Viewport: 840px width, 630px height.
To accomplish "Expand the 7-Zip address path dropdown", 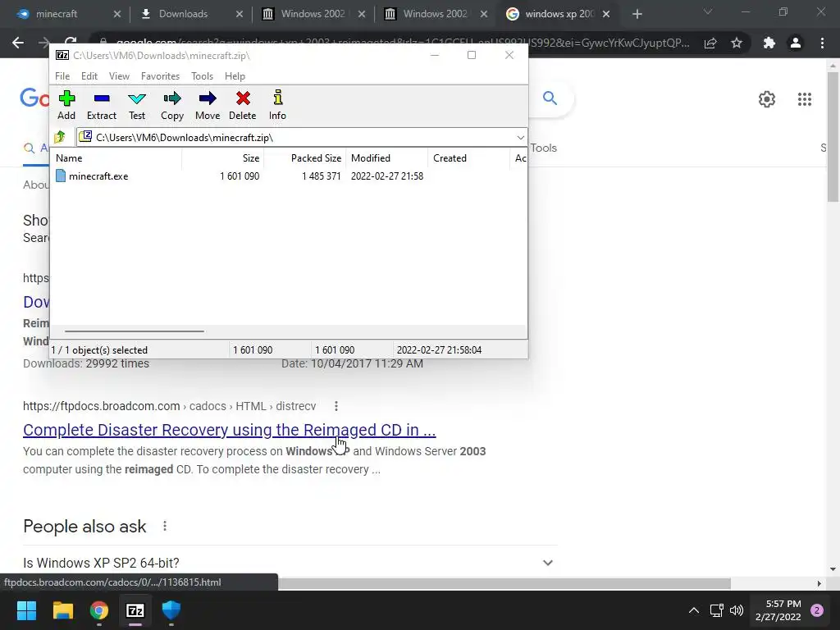I will point(520,138).
